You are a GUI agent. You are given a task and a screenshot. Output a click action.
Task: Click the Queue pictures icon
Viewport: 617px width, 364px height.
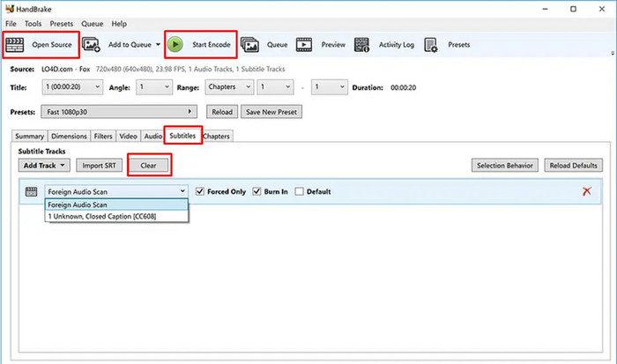249,45
